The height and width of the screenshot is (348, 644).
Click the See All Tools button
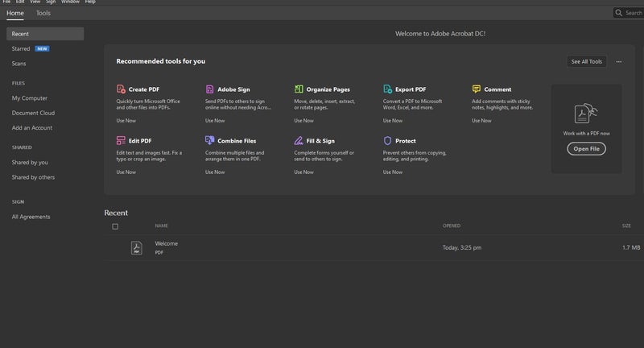pos(587,62)
